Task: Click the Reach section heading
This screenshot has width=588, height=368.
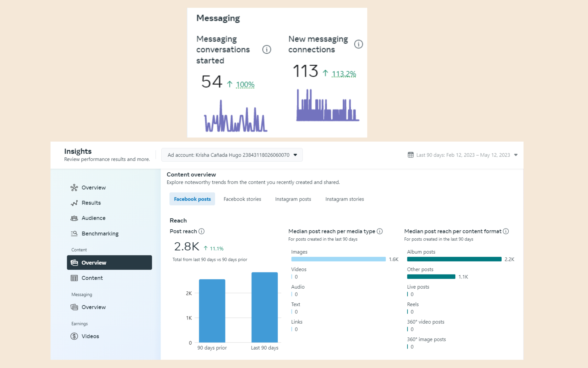Action: pyautogui.click(x=178, y=220)
